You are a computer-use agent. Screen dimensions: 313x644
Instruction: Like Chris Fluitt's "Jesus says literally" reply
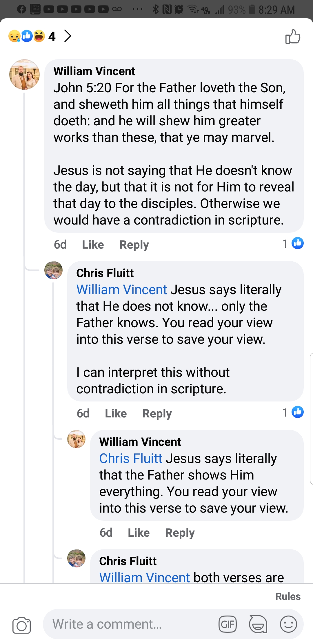click(x=116, y=413)
